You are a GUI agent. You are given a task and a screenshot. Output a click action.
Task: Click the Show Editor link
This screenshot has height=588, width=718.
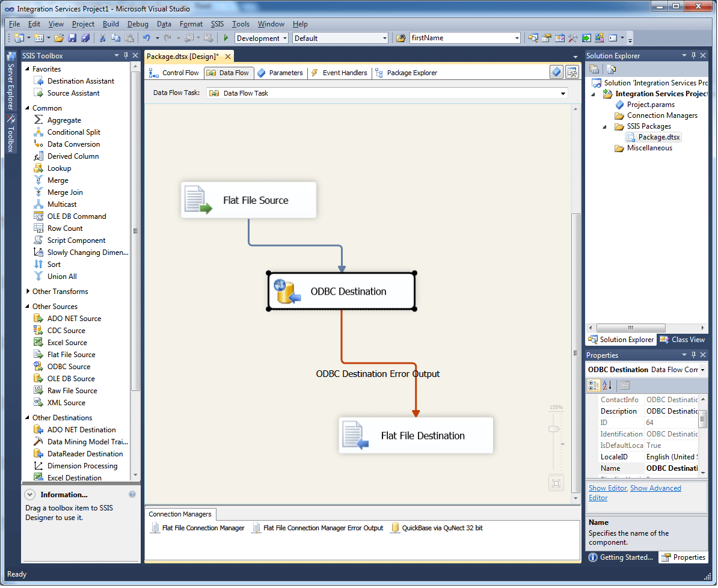607,488
